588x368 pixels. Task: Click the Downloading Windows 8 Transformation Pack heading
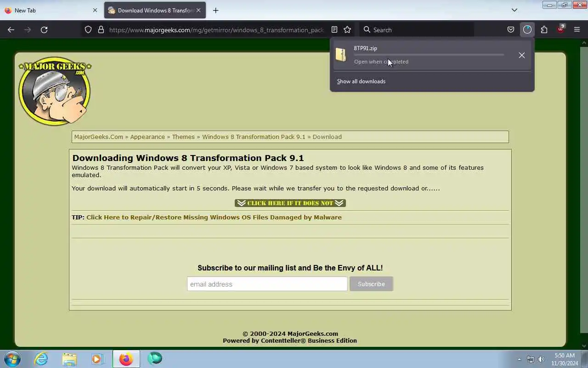click(188, 158)
